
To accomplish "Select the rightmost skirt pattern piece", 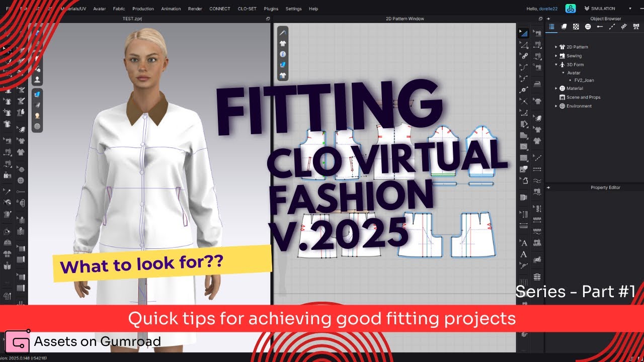I will 473,235.
